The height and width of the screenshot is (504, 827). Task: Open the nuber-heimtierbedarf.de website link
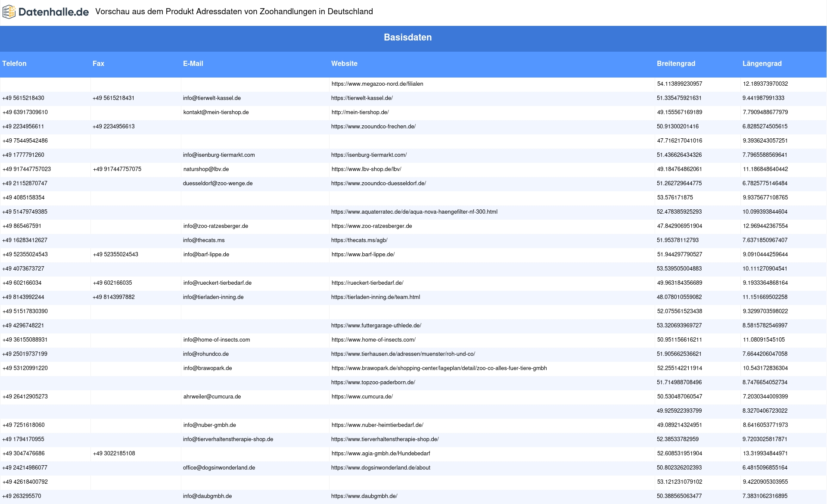coord(377,425)
